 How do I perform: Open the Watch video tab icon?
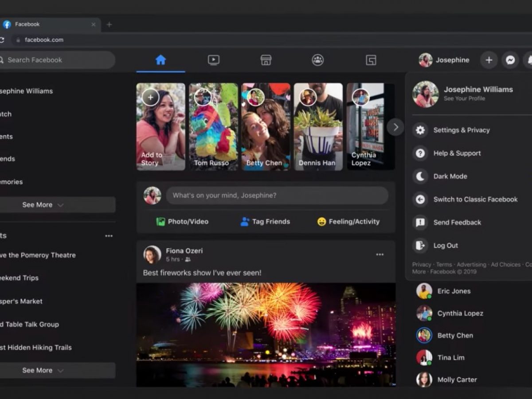(x=214, y=60)
